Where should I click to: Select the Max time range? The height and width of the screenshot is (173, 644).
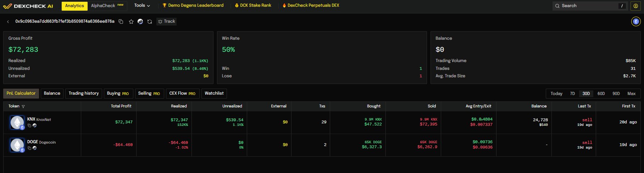(631, 94)
